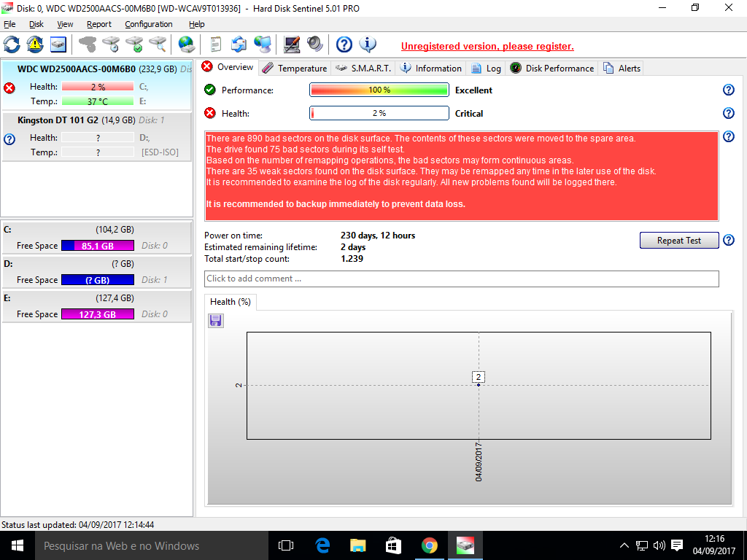
Task: Click the disk with clock toolbar icon
Action: tap(111, 44)
